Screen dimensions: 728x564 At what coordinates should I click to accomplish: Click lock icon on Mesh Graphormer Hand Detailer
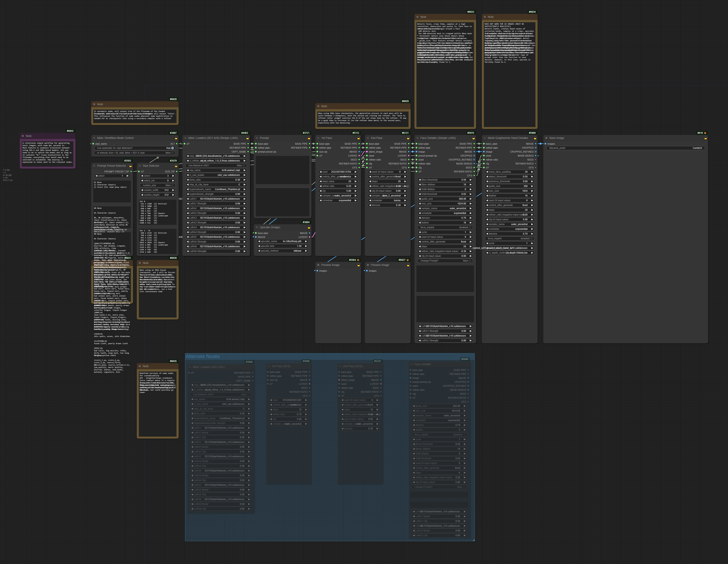coord(535,138)
